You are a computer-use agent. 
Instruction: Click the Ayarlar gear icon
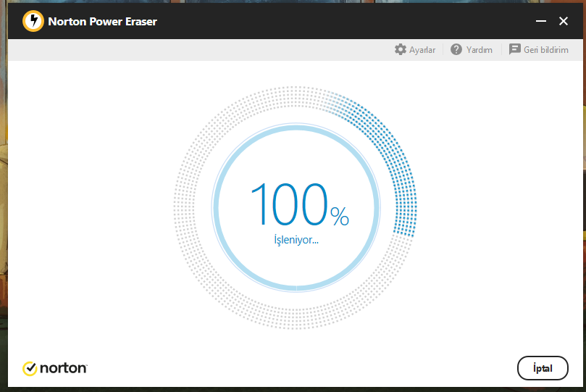tap(401, 49)
